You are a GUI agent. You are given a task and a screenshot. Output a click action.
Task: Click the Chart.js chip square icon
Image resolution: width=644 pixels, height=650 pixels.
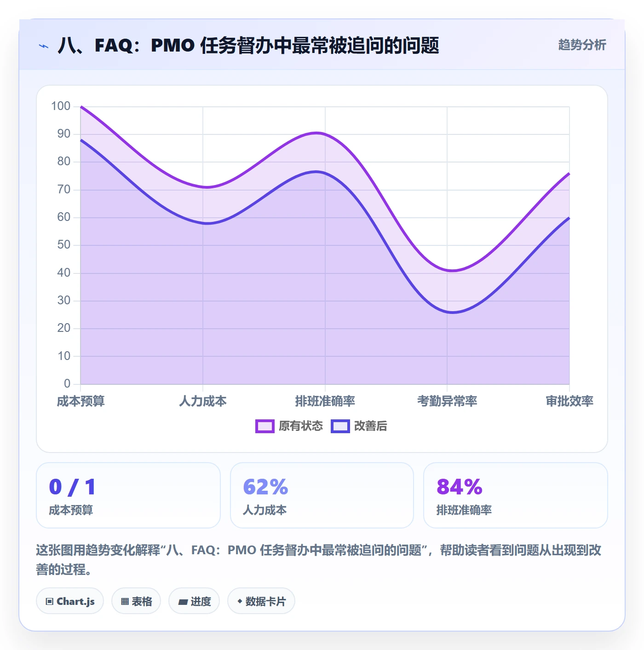(x=50, y=602)
